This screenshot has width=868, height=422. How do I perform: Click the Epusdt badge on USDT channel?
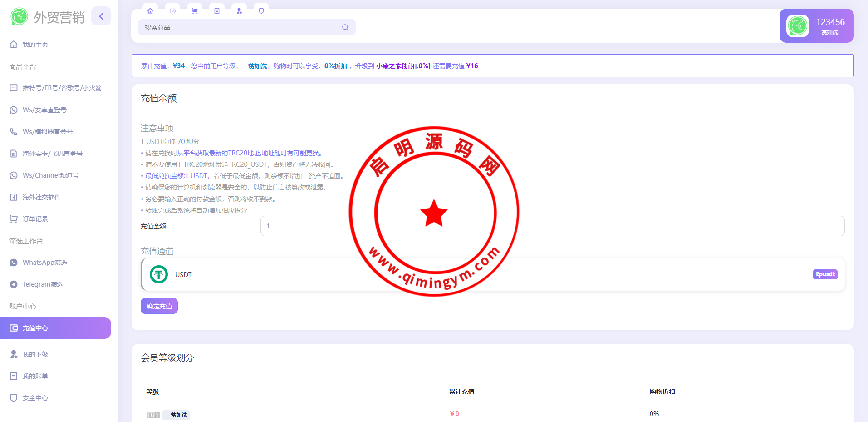click(x=825, y=274)
